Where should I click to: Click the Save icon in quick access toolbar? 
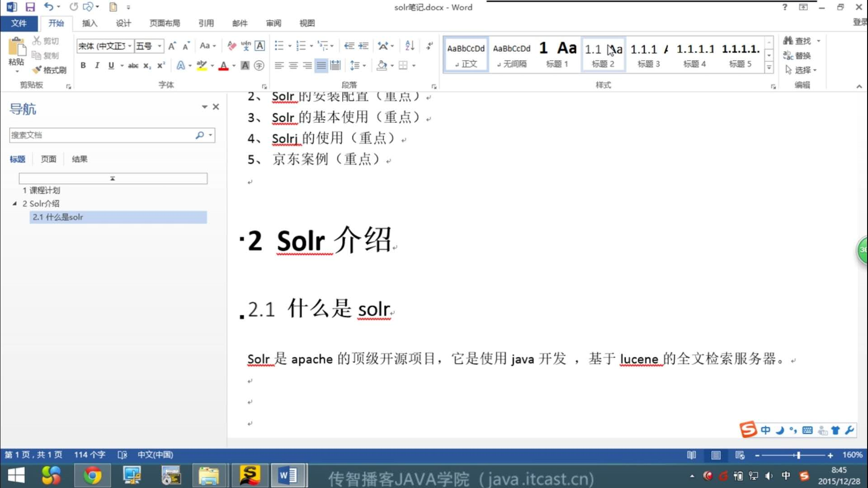(30, 7)
